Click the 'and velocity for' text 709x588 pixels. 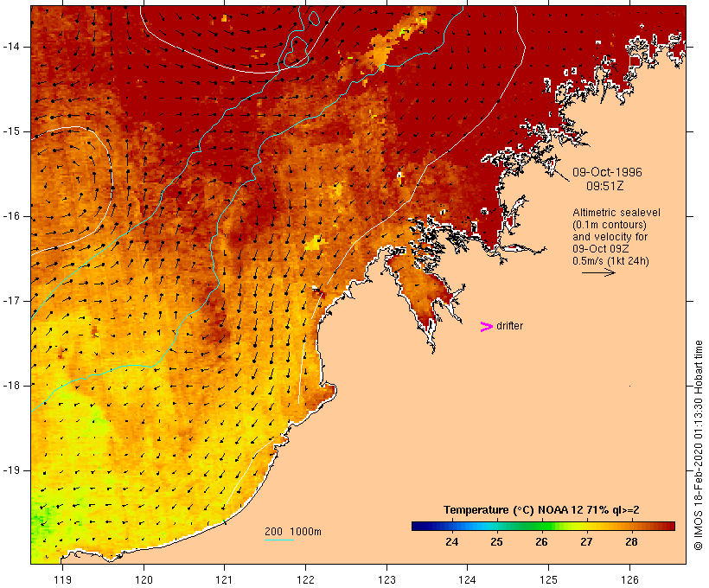click(x=610, y=237)
